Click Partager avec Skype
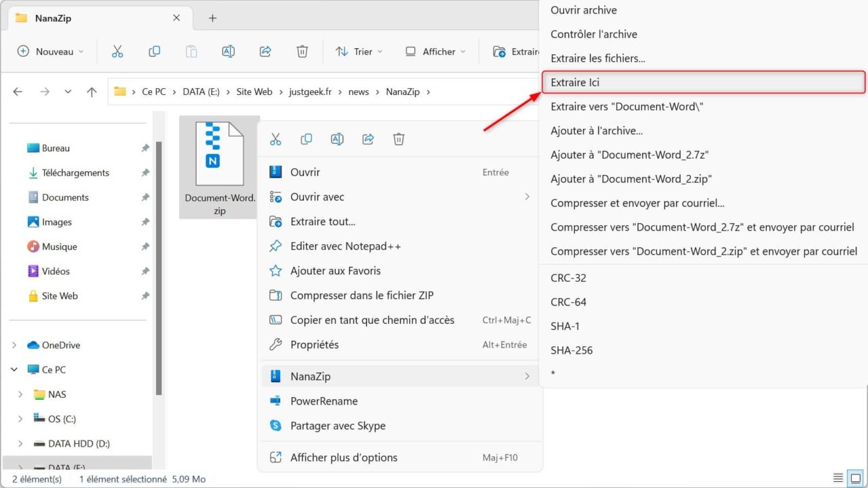This screenshot has width=868, height=488. tap(400, 426)
